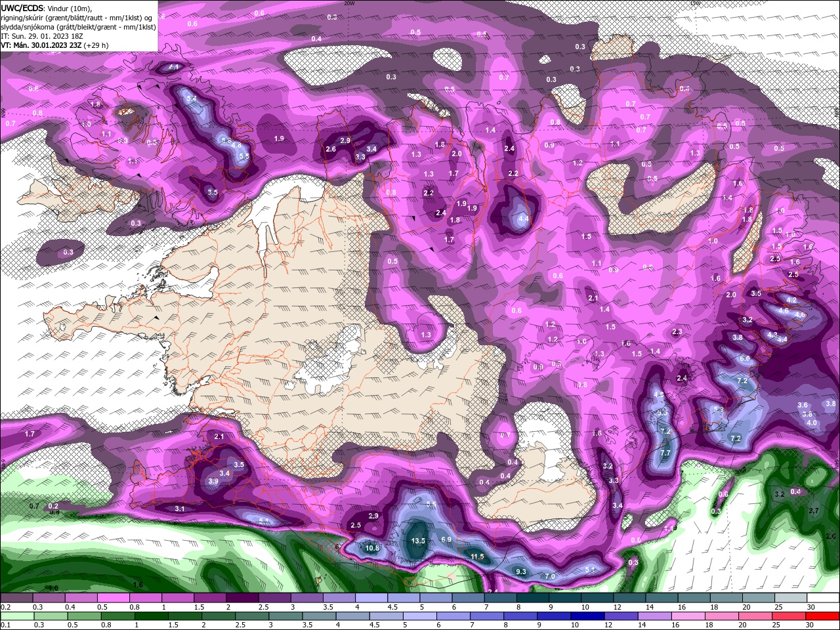Click the bright pink 0.5–0.8 snow scale swatch
The width and height of the screenshot is (840, 630).
click(x=113, y=598)
